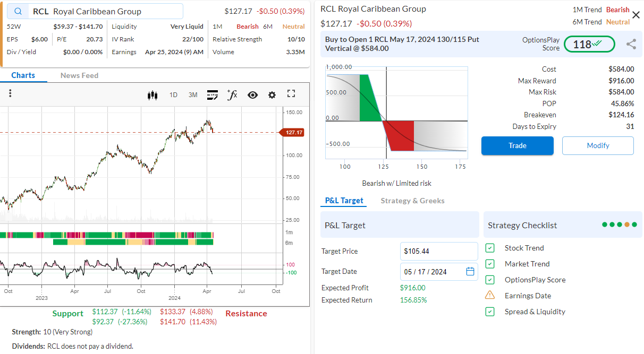Open the fx indicators icon
Viewport: 644px width, 354px height.
232,94
